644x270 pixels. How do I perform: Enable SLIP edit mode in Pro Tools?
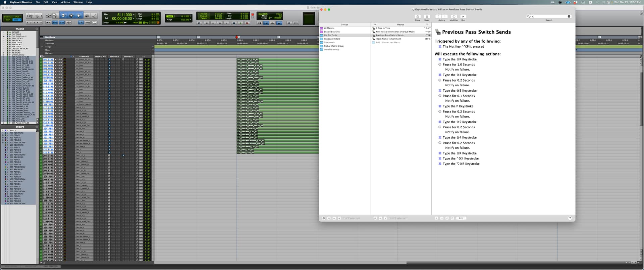click(x=8, y=20)
